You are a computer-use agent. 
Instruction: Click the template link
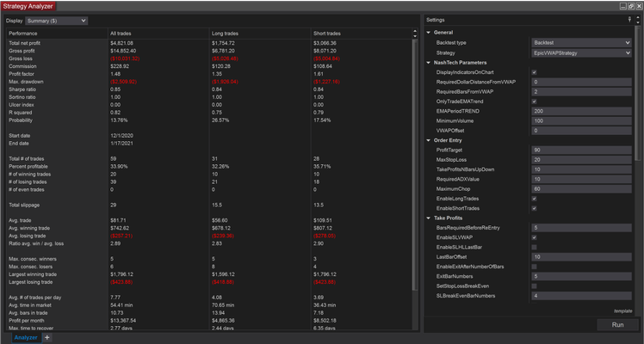[x=622, y=310]
